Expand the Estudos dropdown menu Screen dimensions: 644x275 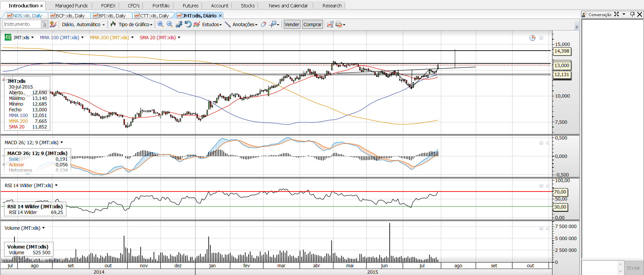(212, 24)
